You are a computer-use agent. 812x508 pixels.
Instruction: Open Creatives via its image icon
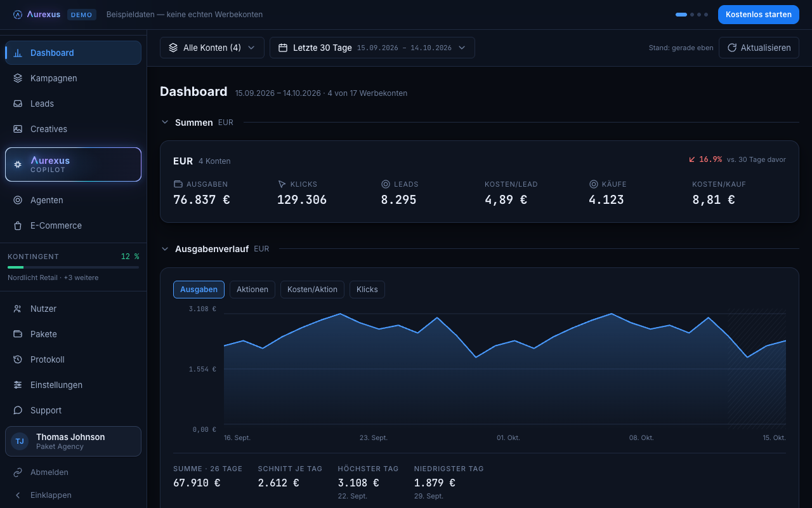(x=18, y=129)
